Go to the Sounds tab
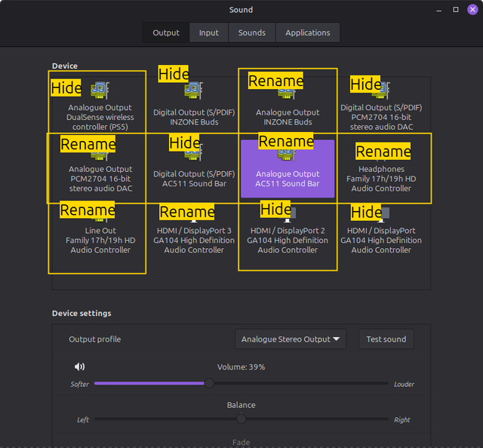This screenshot has width=483, height=448. [252, 32]
